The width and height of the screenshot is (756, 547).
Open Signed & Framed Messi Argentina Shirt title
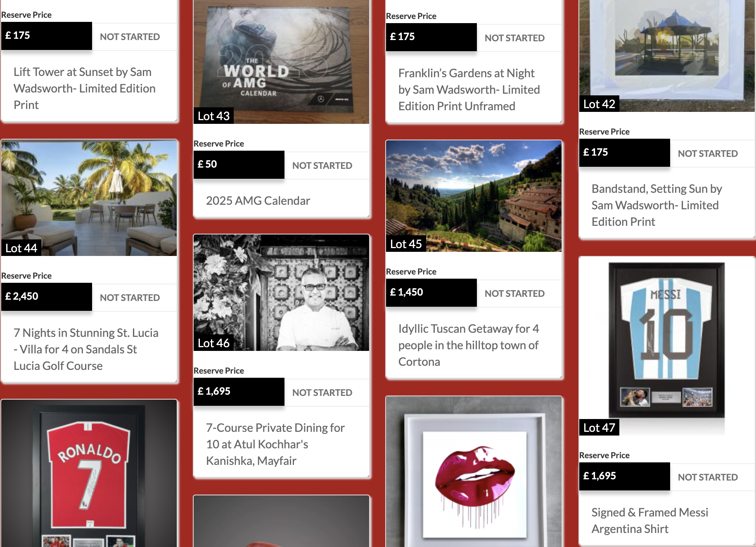tap(650, 521)
